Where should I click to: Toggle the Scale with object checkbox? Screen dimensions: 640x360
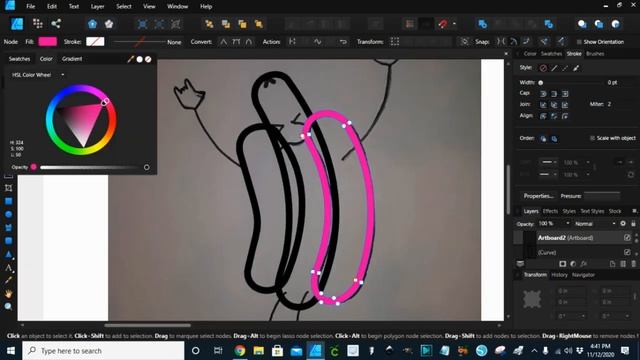click(x=592, y=138)
